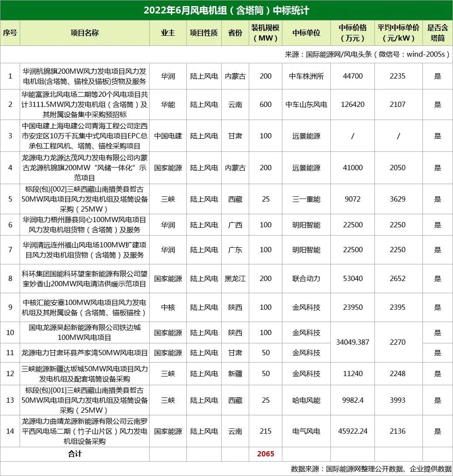Click the unit price 2050
Image resolution: width=453 pixels, height=476 pixels.
(x=398, y=168)
